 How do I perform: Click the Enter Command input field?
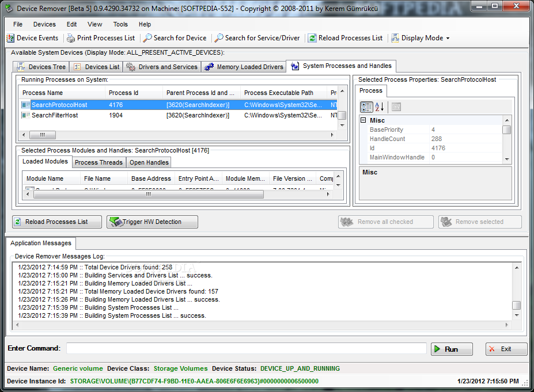click(246, 348)
